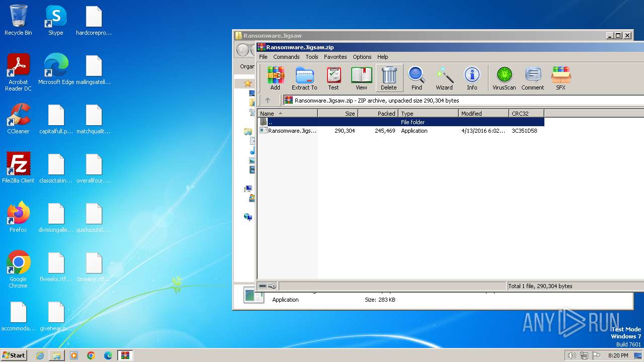Viewport: 644px width, 362px height.
Task: Select the flweeks.rtf desktop file
Action: pyautogui.click(x=56, y=266)
